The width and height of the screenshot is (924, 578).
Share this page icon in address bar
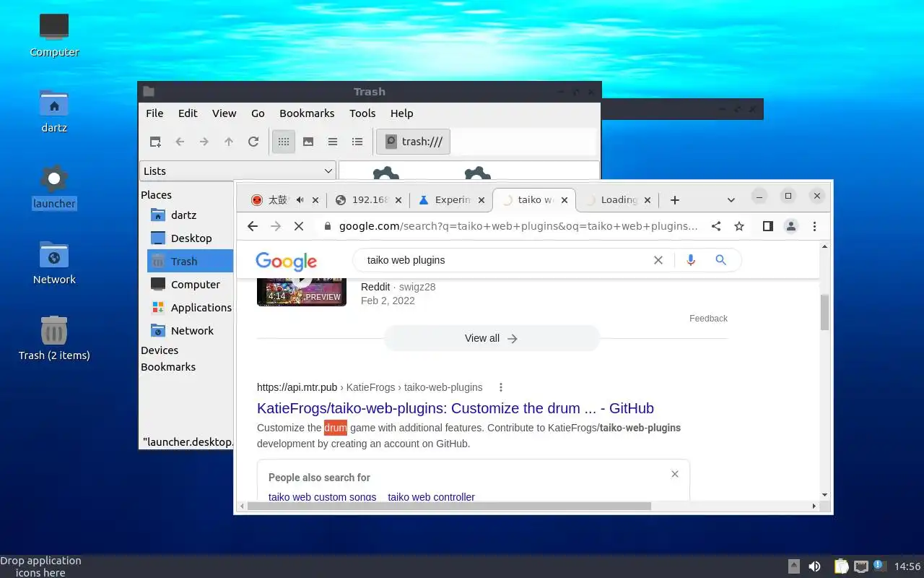tap(716, 226)
